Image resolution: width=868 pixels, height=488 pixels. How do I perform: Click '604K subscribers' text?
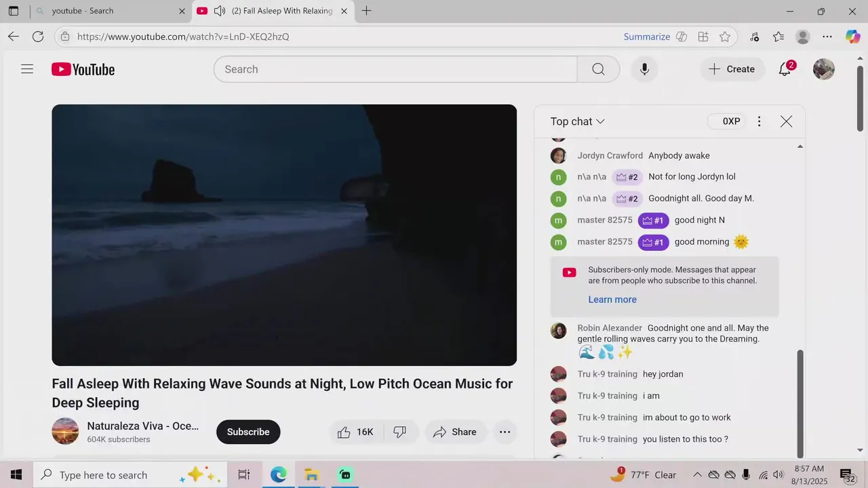119,439
